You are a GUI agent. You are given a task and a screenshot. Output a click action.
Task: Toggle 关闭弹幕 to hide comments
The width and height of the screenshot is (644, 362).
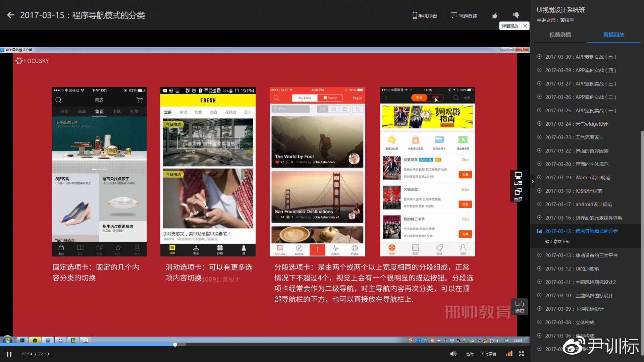488,354
